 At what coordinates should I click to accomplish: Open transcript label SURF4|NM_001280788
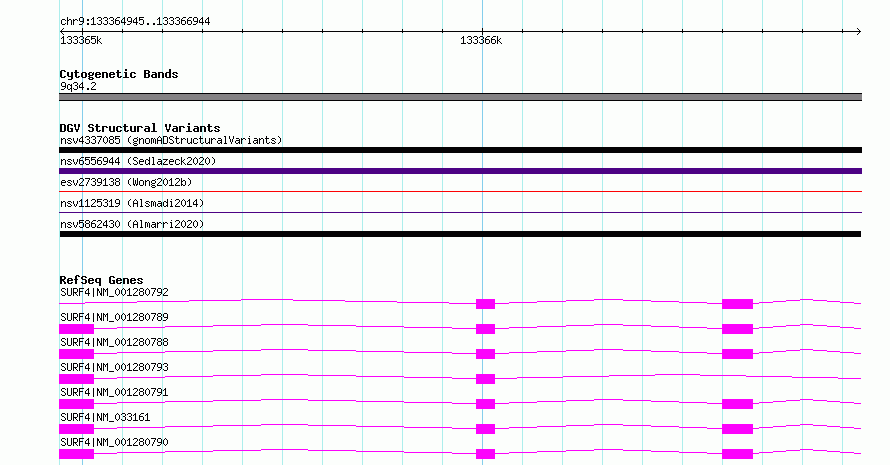pos(114,342)
